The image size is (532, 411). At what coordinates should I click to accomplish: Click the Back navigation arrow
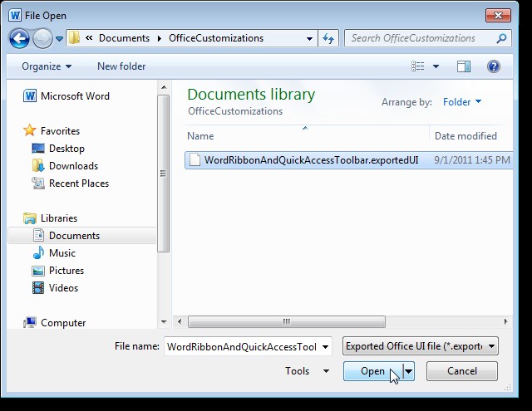pyautogui.click(x=19, y=39)
